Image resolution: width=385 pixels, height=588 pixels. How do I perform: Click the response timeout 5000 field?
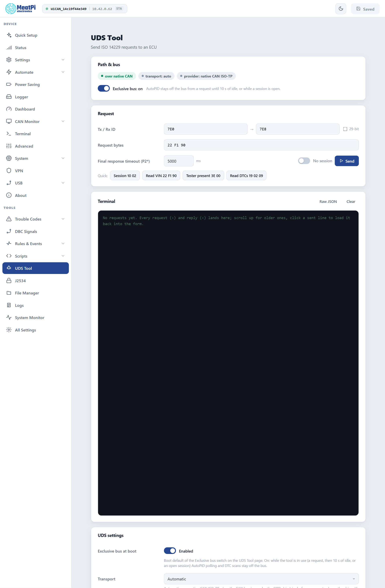pyautogui.click(x=179, y=161)
